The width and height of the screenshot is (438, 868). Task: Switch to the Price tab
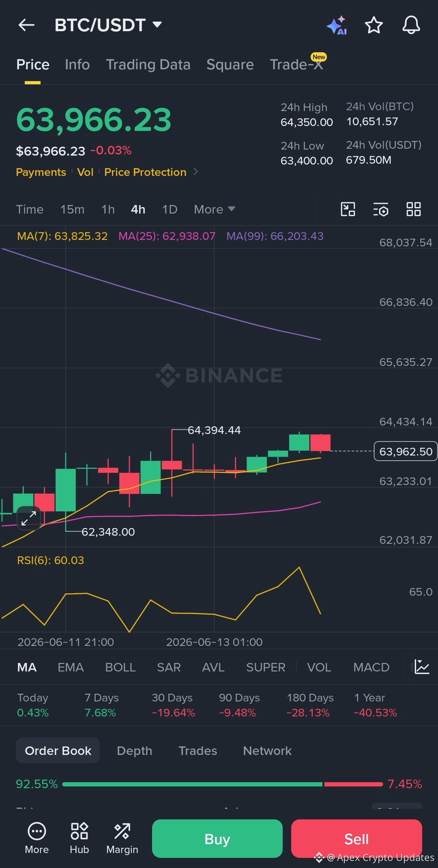pyautogui.click(x=33, y=64)
